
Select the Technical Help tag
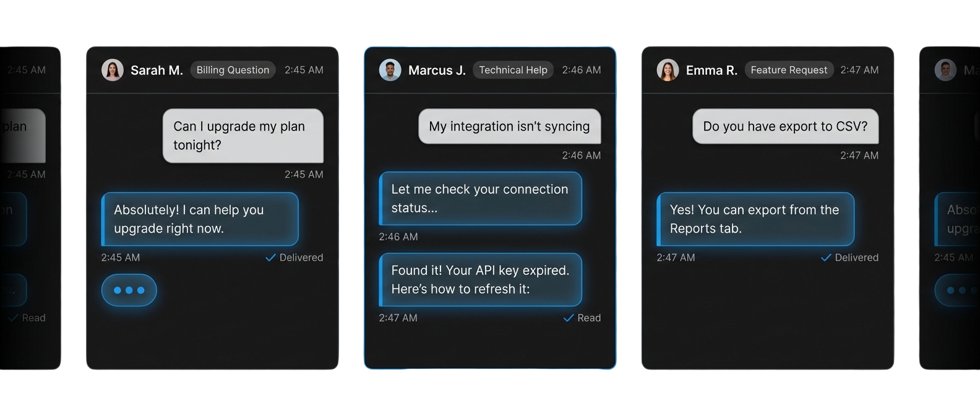[513, 70]
